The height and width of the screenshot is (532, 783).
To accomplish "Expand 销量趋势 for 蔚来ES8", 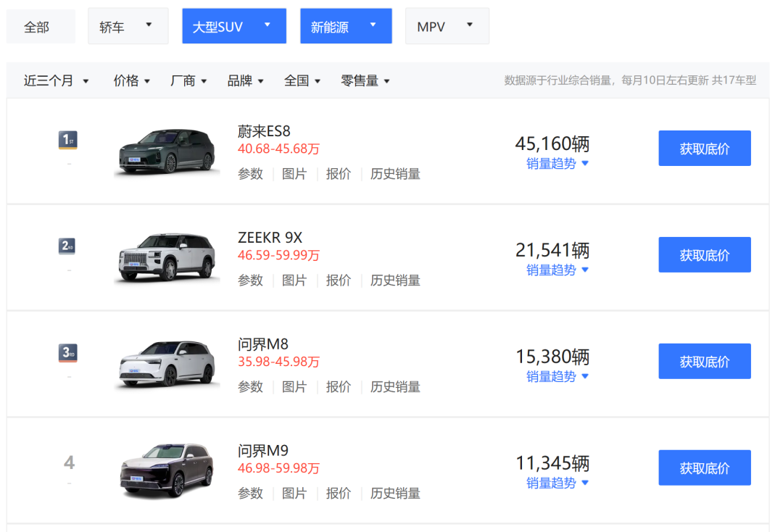I will 558,164.
